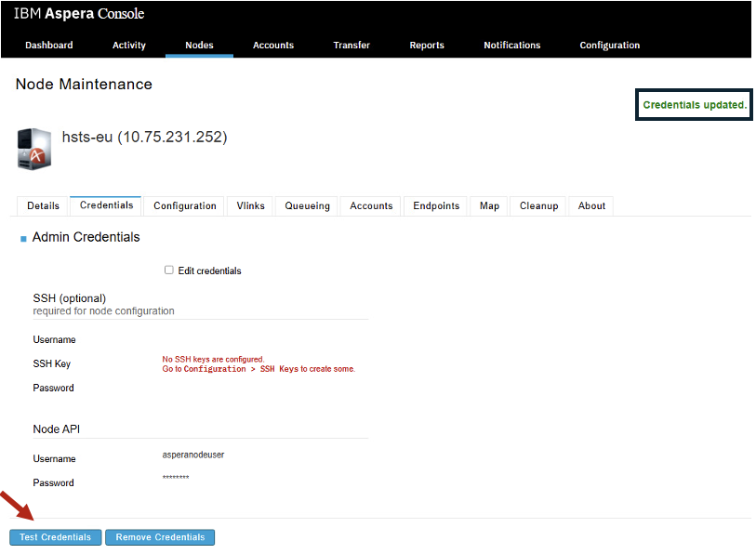This screenshot has height=554, width=756.
Task: Open the node Accounts tab
Action: click(371, 205)
